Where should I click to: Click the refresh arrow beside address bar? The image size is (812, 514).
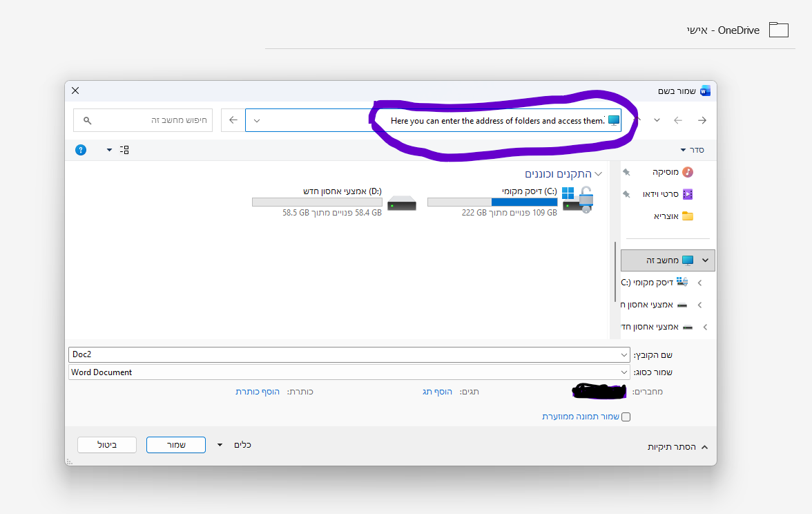pos(233,120)
